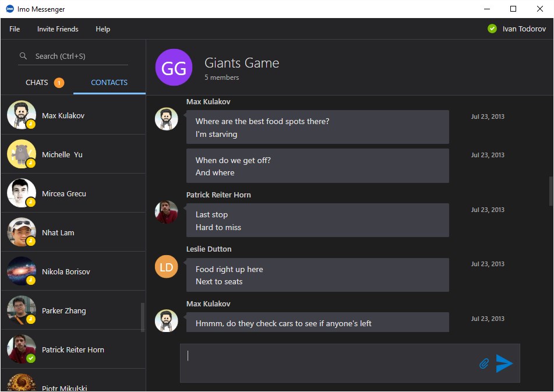
Task: Click Leslie Dutton's LD avatar in the chat
Action: coord(166,266)
